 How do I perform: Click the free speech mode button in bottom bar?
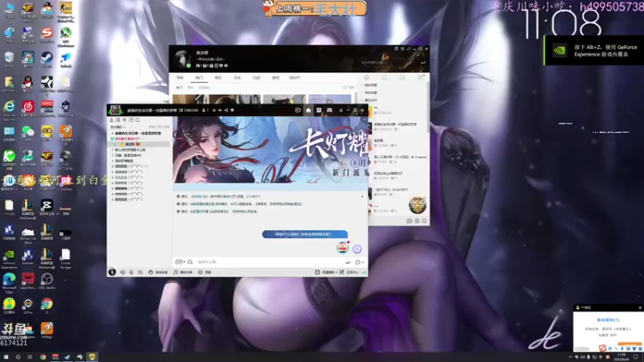click(x=158, y=272)
